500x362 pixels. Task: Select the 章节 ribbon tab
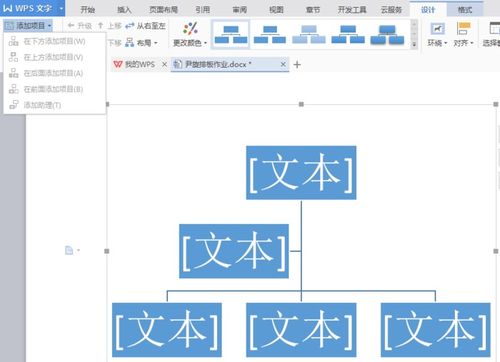pos(313,10)
